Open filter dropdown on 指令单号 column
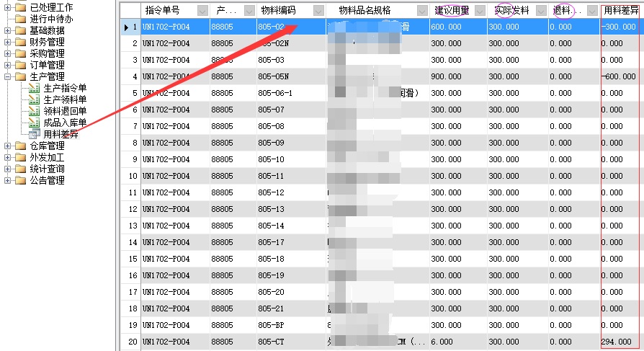 click(202, 10)
